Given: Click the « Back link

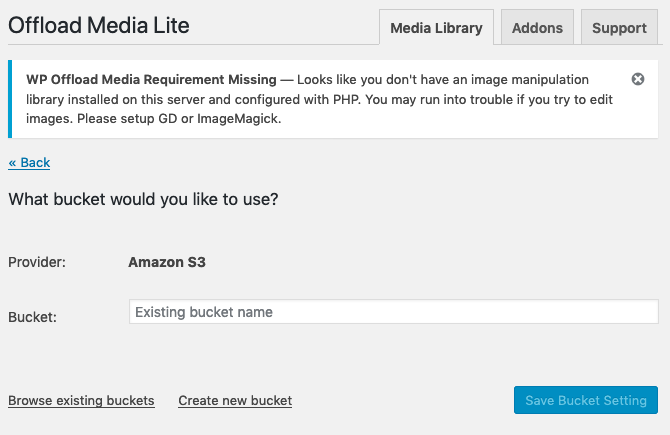Looking at the screenshot, I should [29, 162].
